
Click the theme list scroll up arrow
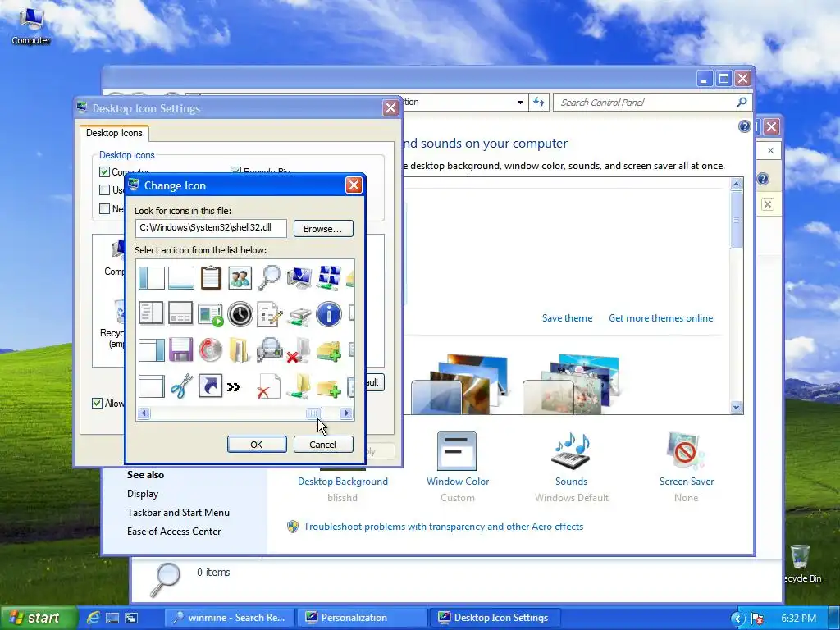[x=736, y=185]
